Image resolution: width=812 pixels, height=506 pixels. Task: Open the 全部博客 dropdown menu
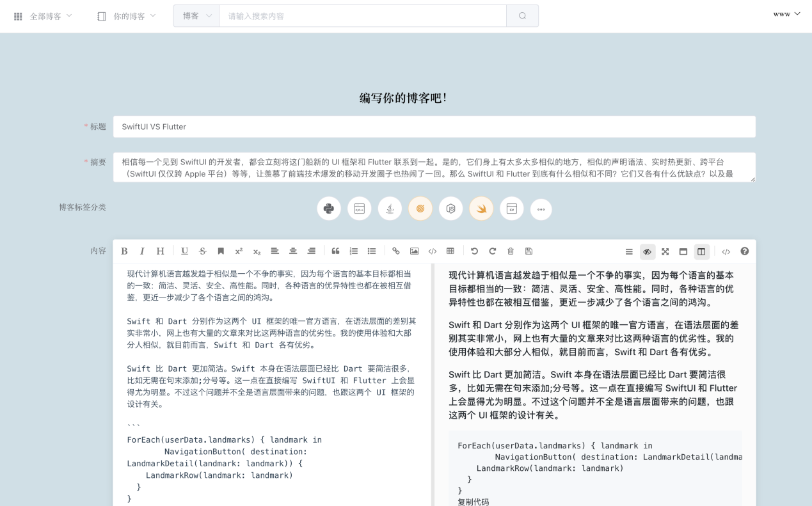[51, 16]
